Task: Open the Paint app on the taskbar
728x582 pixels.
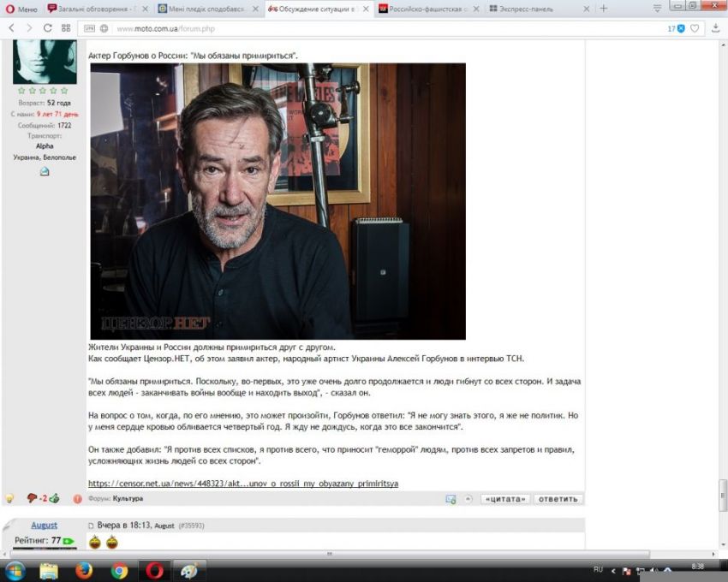Action: [x=189, y=570]
